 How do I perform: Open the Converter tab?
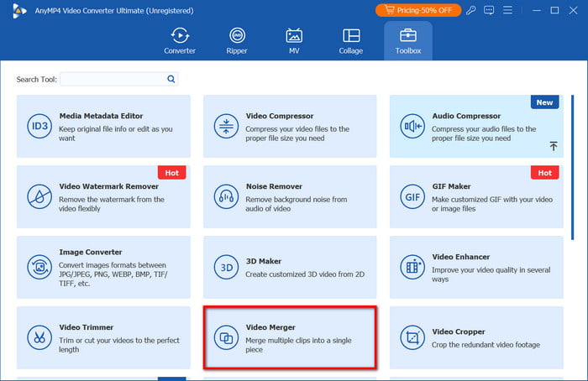pos(180,41)
